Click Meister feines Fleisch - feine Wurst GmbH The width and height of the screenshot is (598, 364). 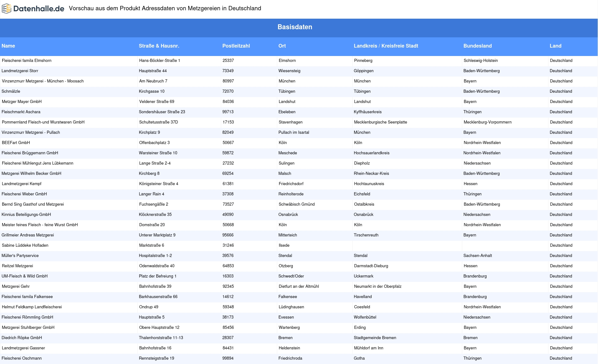pos(40,225)
